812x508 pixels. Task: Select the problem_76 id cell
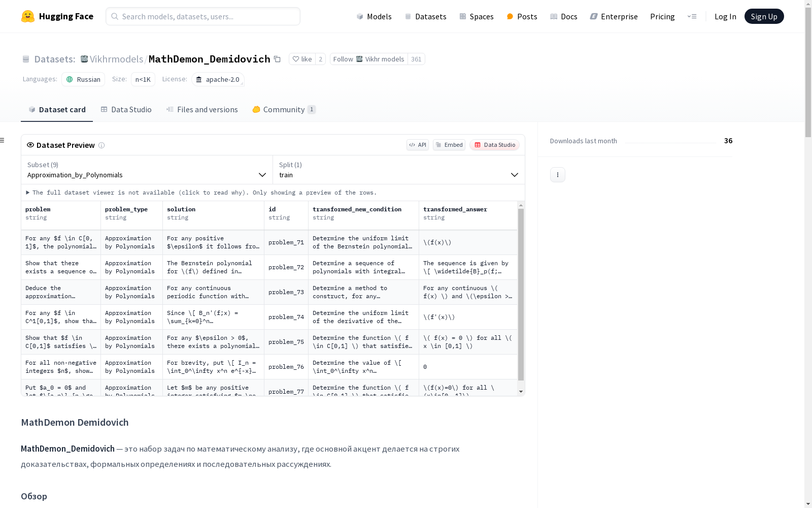[x=286, y=367]
